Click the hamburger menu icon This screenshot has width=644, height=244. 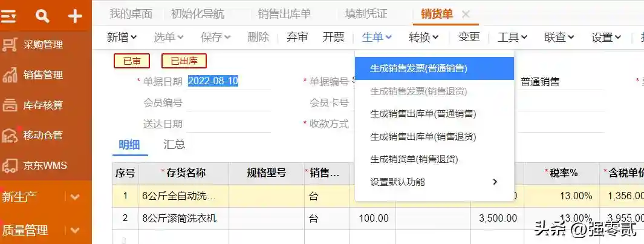[8, 16]
